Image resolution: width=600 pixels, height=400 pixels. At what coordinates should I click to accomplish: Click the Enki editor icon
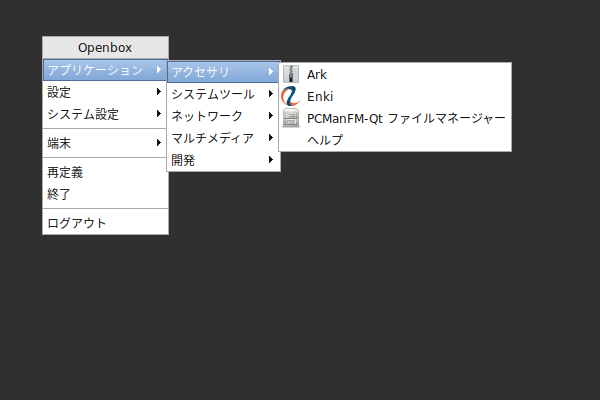point(291,96)
